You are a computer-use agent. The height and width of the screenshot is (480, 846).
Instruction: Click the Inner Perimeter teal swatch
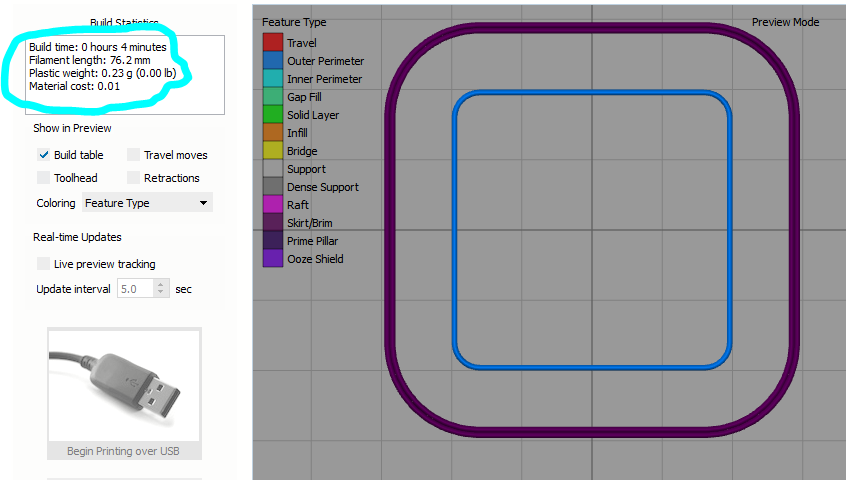coord(272,79)
